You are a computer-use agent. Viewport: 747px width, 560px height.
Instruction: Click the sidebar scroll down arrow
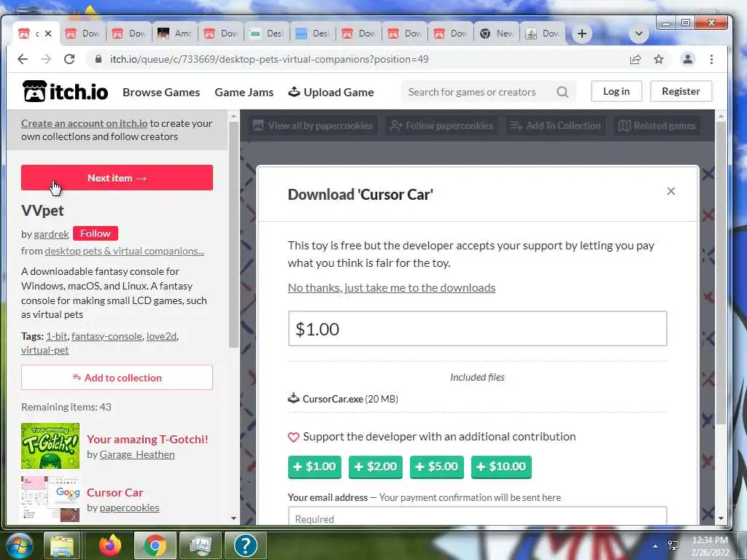tap(233, 518)
